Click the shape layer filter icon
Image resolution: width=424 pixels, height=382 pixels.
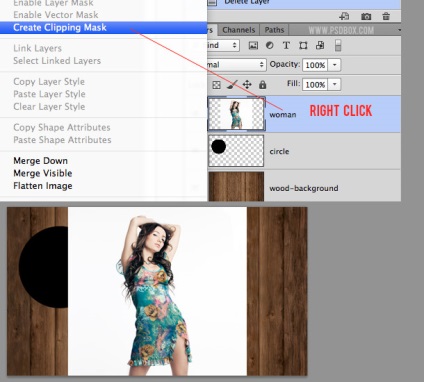coord(303,45)
